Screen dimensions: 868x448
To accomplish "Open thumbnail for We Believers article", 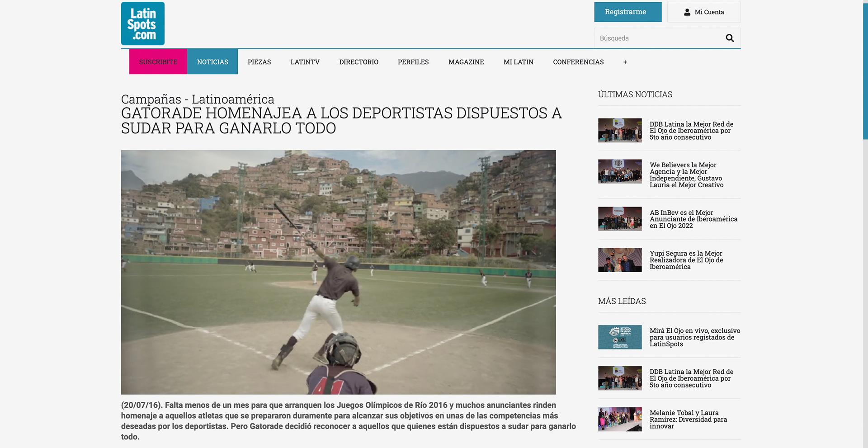I will (620, 171).
